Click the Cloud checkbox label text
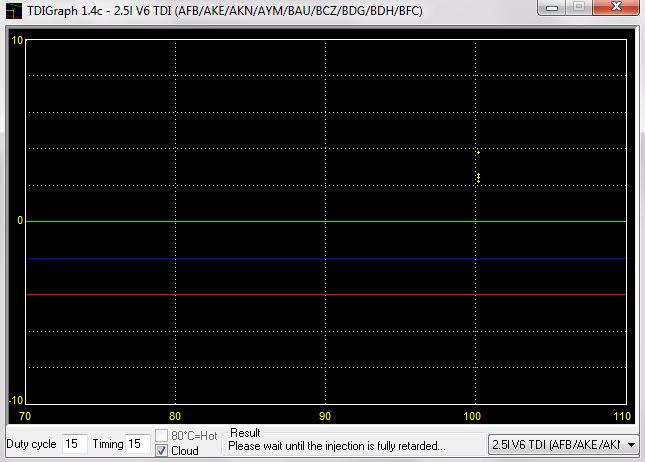This screenshot has height=462, width=645. [x=185, y=451]
